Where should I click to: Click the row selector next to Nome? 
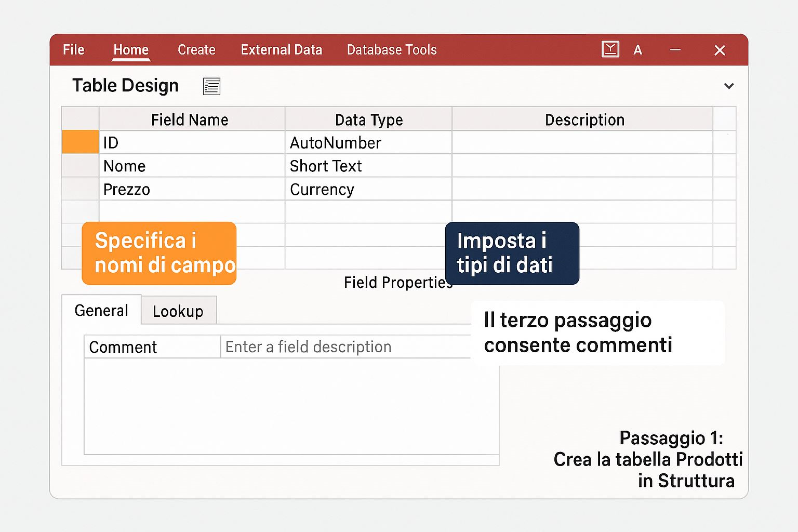click(80, 166)
